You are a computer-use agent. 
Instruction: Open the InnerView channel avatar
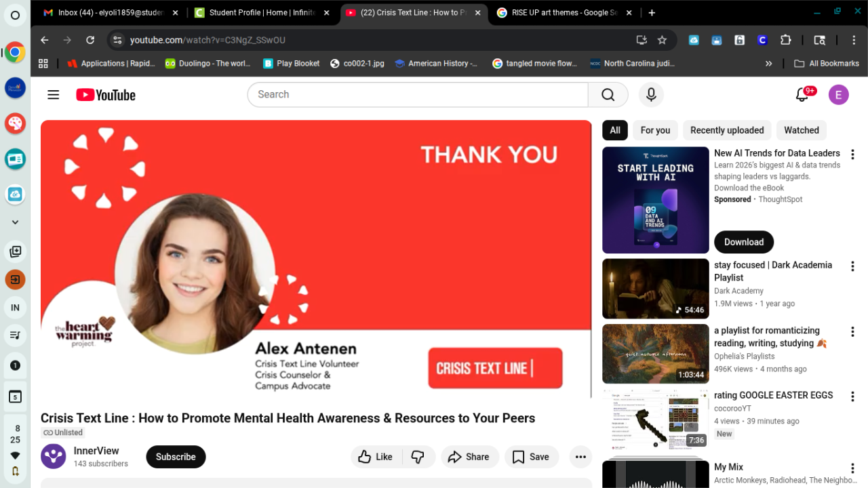54,456
